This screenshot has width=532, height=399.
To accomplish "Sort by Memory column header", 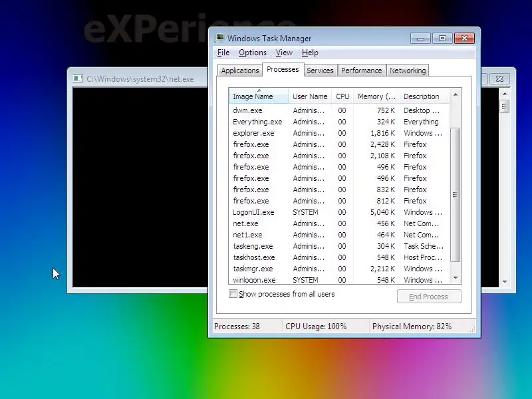I will [x=376, y=96].
